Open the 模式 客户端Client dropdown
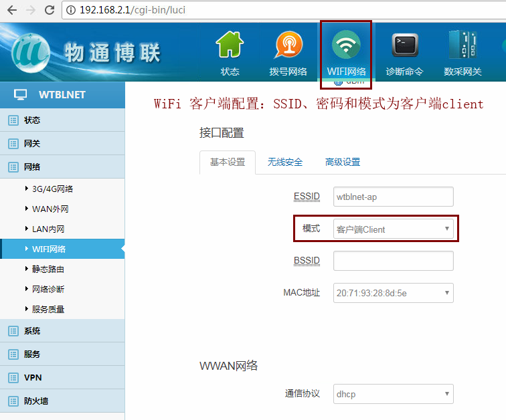Screen dimensions: 506x420 pos(394,229)
